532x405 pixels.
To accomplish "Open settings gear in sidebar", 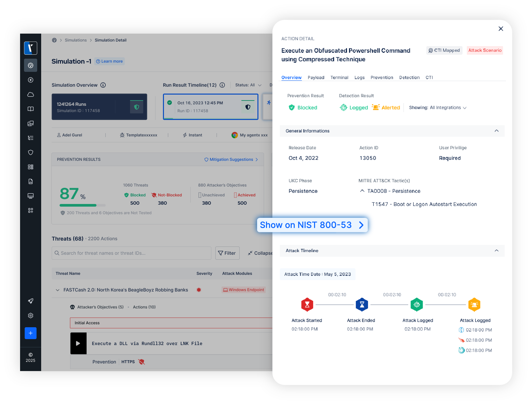I will pos(31,316).
